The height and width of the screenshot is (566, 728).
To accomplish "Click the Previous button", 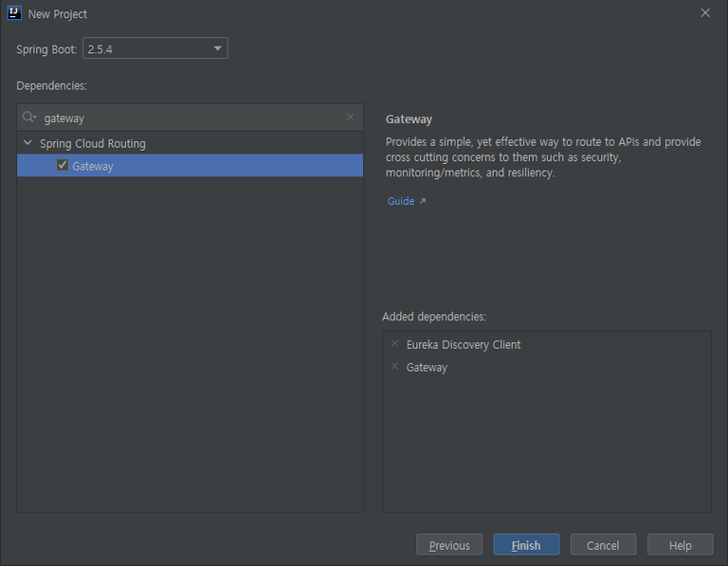I will [x=449, y=544].
